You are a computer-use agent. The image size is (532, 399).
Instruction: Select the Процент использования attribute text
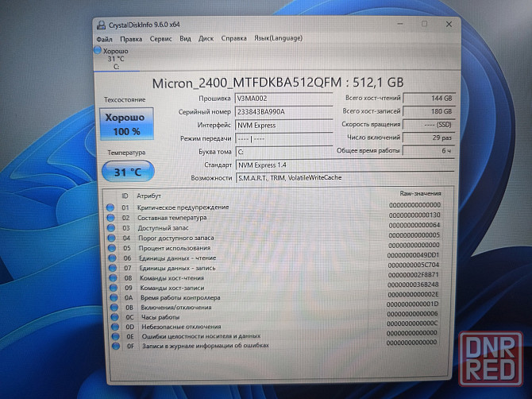click(175, 248)
